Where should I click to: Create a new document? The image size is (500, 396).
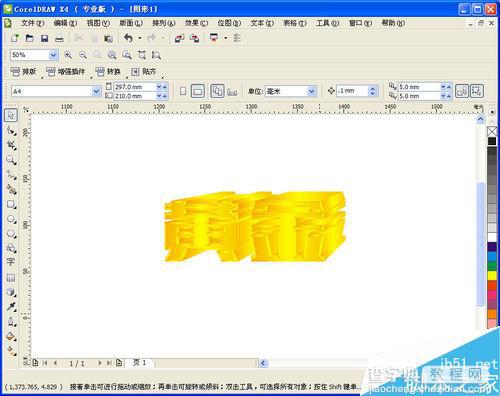pyautogui.click(x=15, y=38)
